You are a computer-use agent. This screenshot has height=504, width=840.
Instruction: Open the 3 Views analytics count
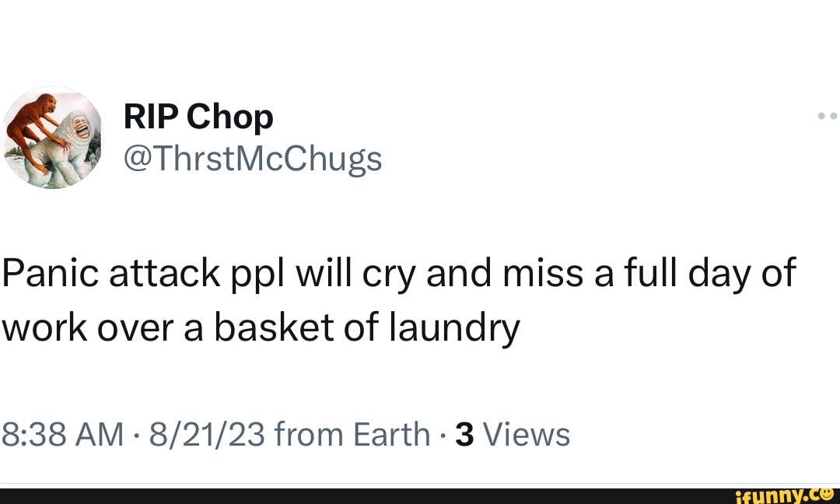click(x=513, y=434)
